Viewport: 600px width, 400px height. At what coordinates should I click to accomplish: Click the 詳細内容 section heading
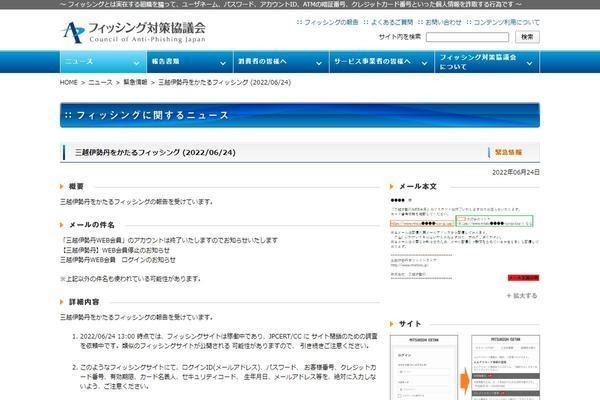84,302
